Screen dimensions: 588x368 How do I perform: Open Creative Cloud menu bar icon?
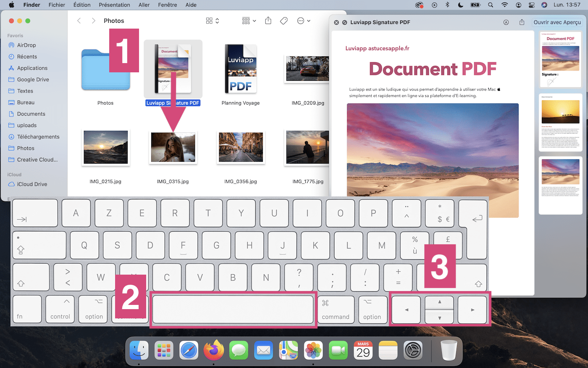click(x=419, y=5)
